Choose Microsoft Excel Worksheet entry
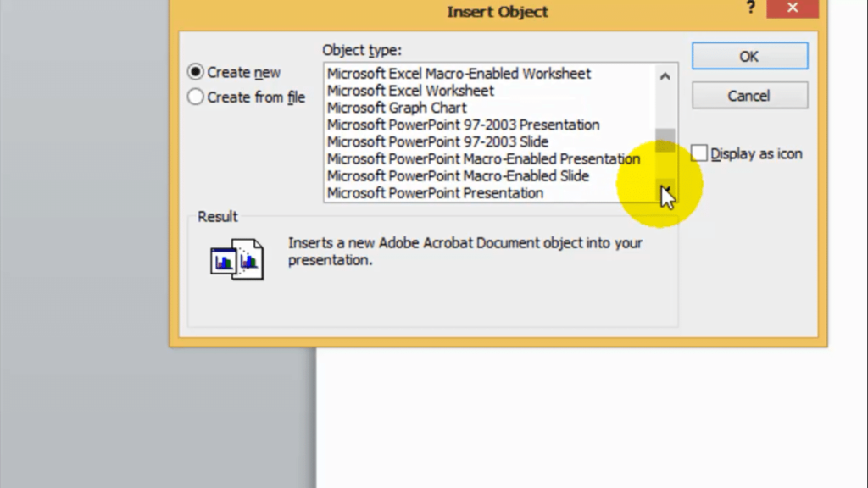 [410, 91]
